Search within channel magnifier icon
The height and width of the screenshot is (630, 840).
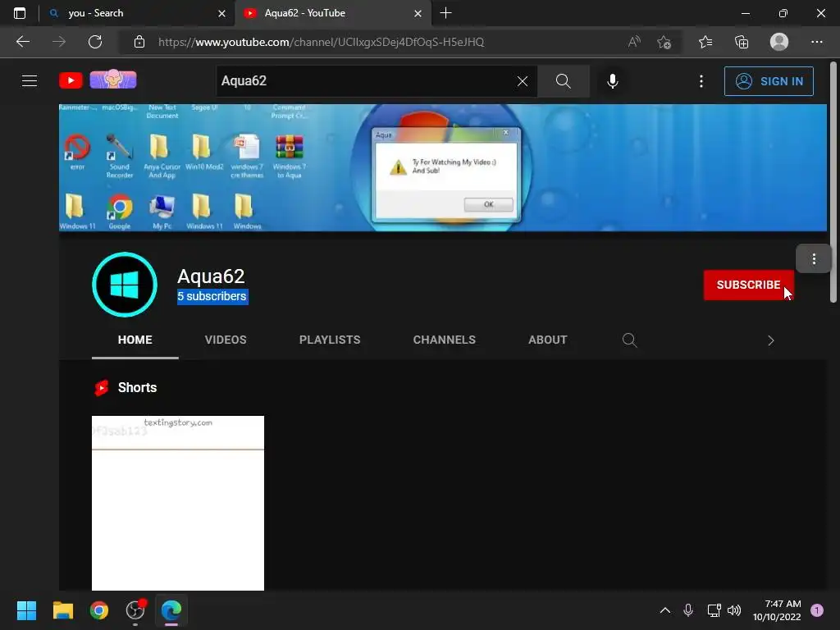pos(629,340)
